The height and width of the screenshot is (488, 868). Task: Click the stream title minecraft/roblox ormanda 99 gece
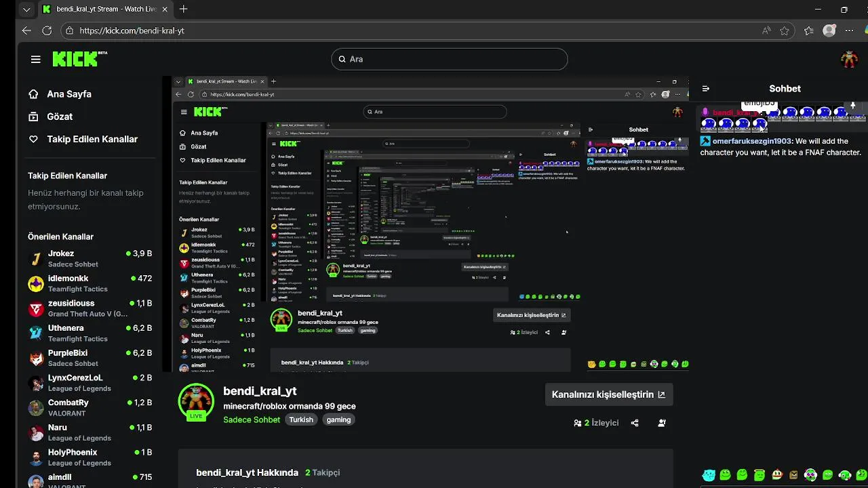click(x=290, y=406)
